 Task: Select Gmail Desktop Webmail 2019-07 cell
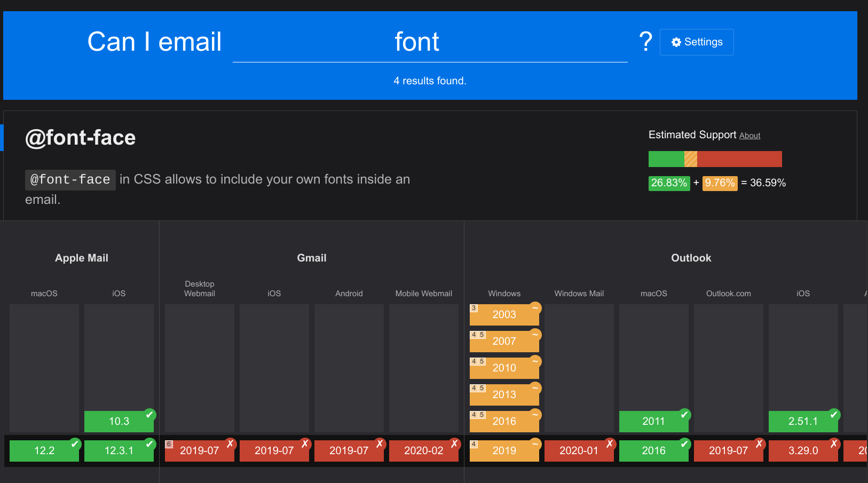[x=200, y=450]
